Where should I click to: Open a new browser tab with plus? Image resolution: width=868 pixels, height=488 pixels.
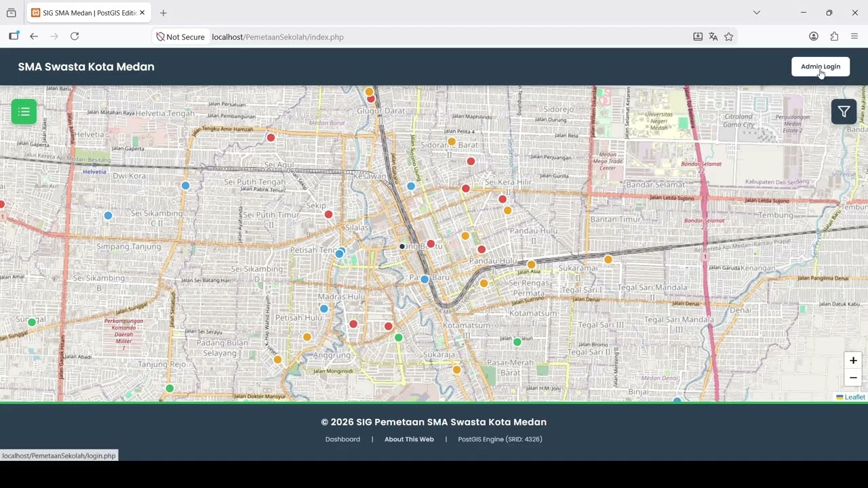pos(163,13)
